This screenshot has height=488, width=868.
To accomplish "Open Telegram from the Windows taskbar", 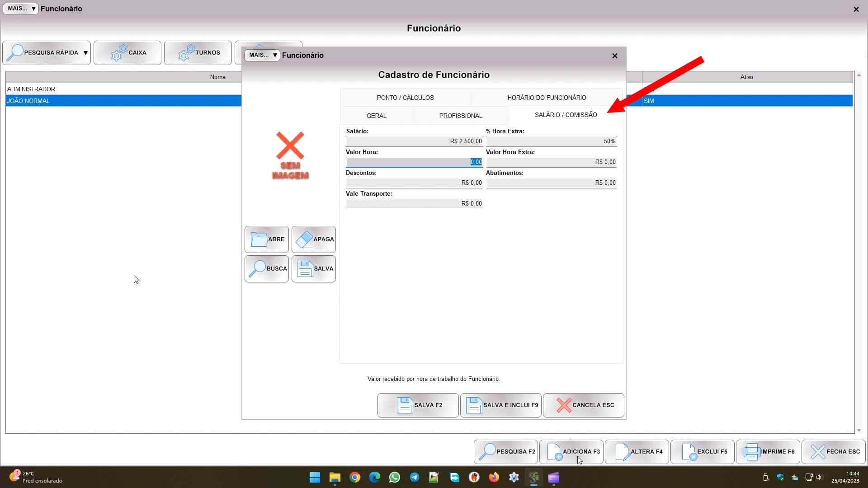I will point(414,478).
